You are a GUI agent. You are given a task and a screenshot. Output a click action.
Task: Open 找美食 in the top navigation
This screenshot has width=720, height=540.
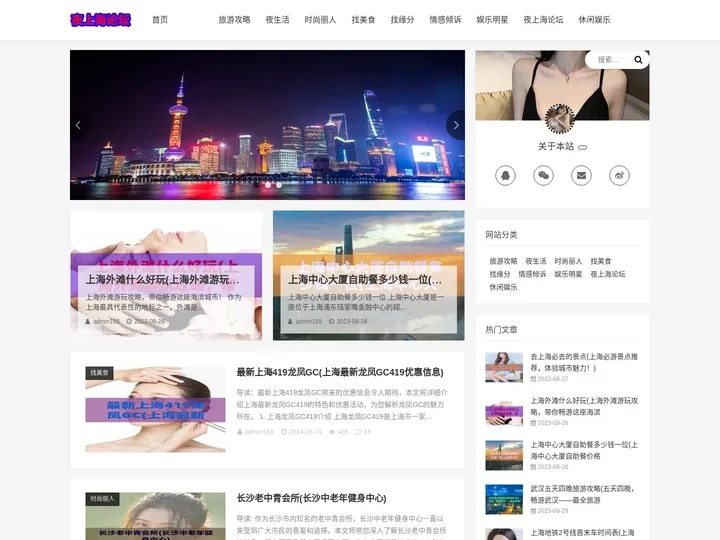coord(363,20)
